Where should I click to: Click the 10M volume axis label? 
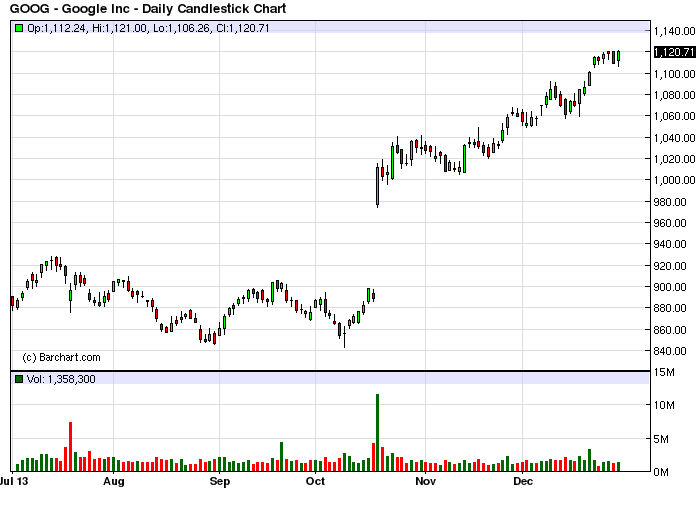point(663,405)
